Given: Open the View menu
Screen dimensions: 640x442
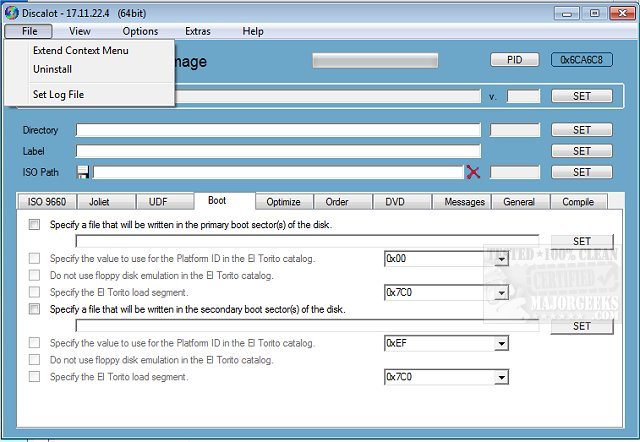Looking at the screenshot, I should pyautogui.click(x=80, y=31).
